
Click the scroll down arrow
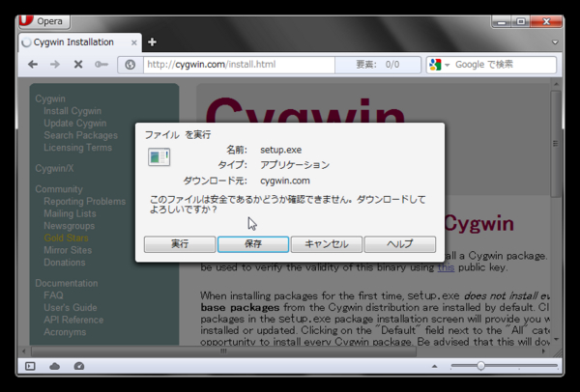556,340
